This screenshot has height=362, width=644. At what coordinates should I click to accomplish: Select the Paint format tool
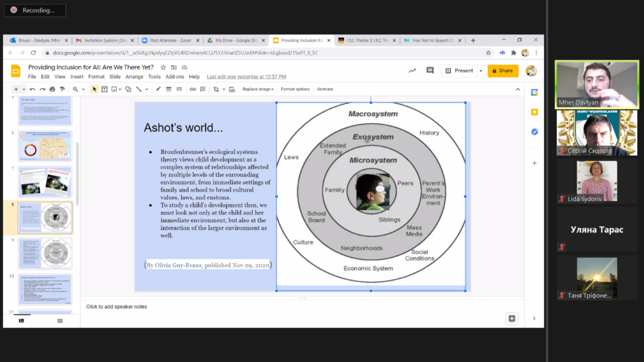(62, 89)
